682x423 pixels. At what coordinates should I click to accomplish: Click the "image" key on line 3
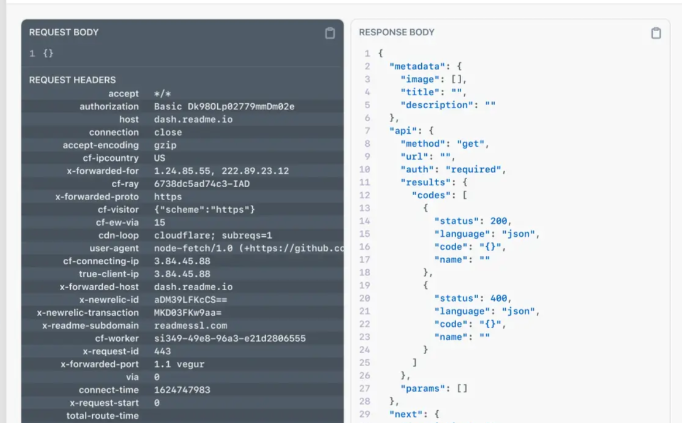tap(420, 79)
